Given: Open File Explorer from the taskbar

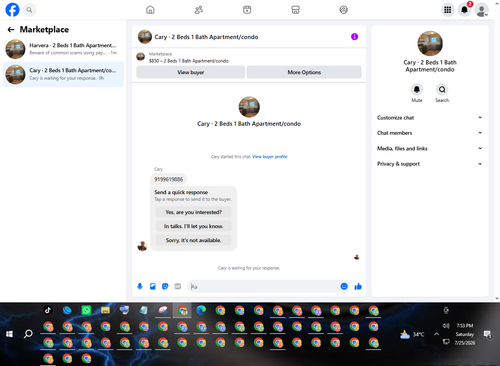Looking at the screenshot, I should (105, 311).
